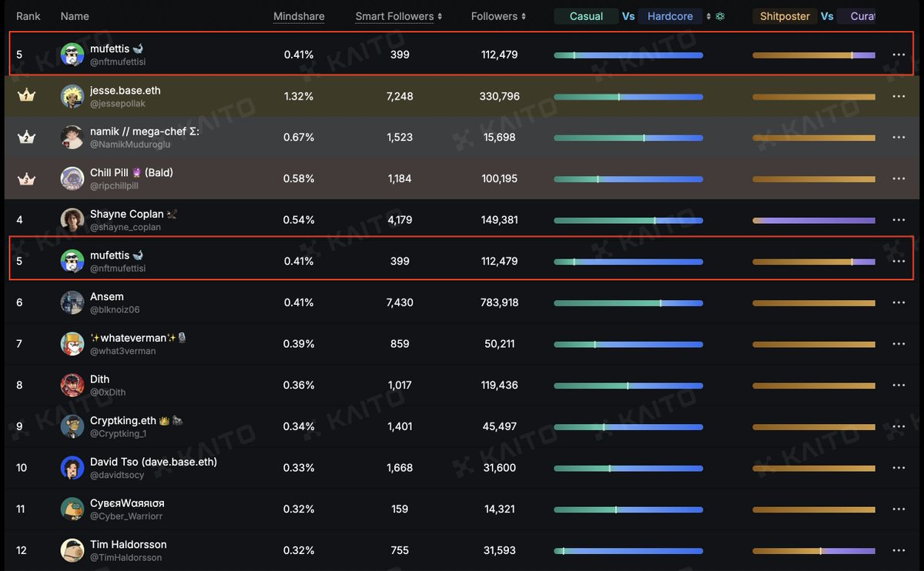Open the David Tso (dave.base.eth) name link
This screenshot has width=924, height=571.
point(153,462)
